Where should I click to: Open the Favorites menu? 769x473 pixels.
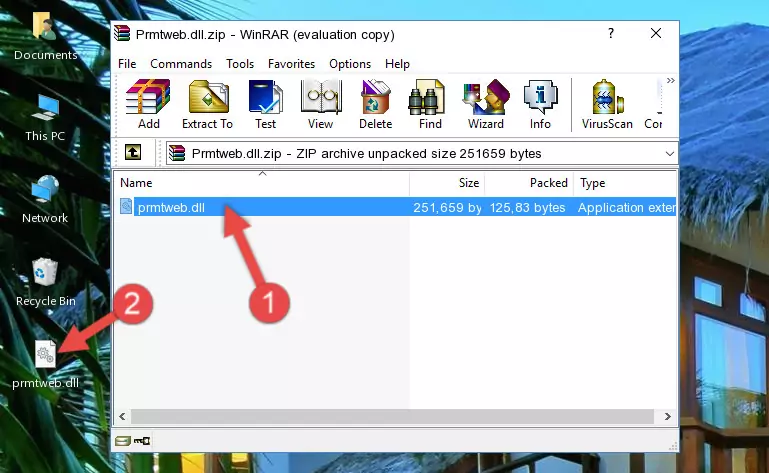[291, 64]
